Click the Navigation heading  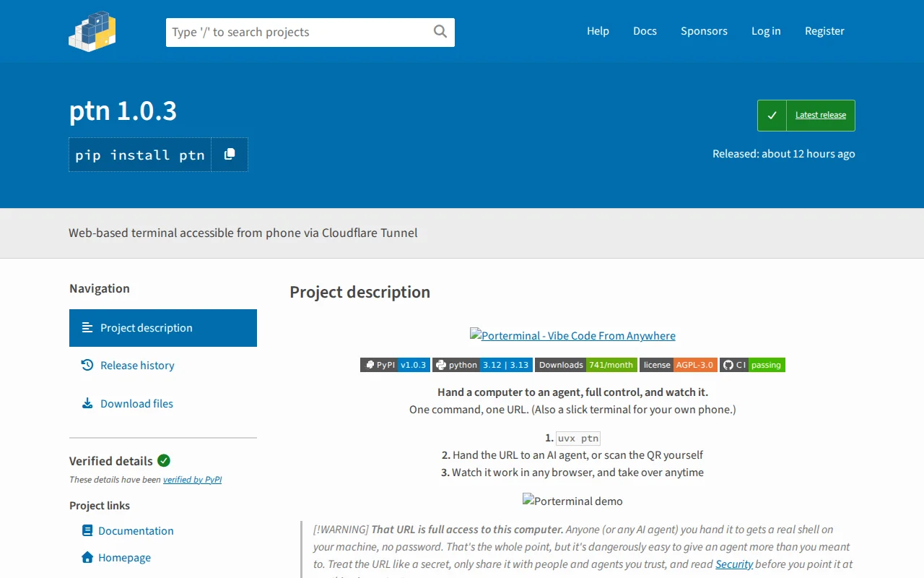(x=100, y=288)
